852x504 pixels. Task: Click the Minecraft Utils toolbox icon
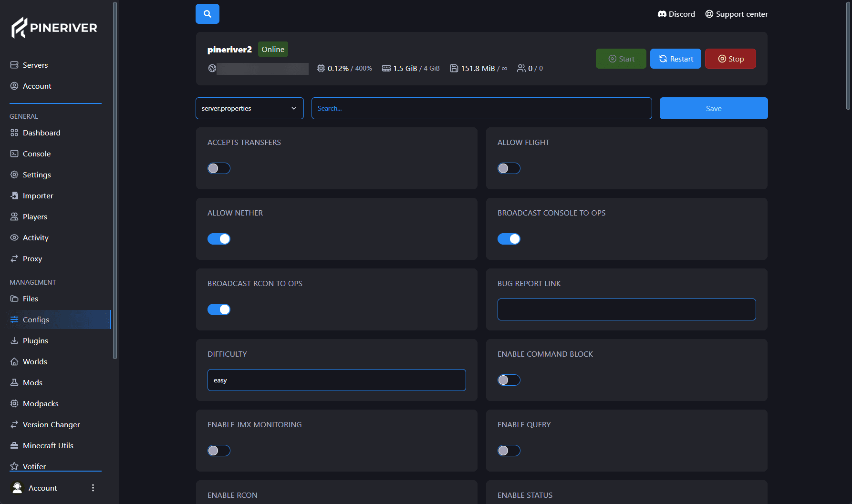14,445
